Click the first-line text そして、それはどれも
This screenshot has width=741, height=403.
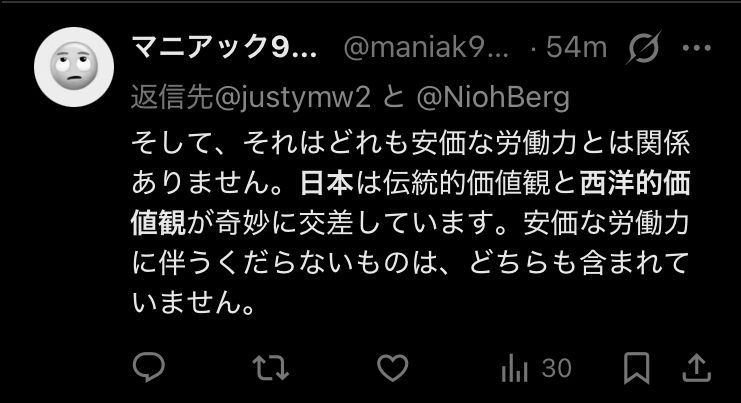click(270, 143)
